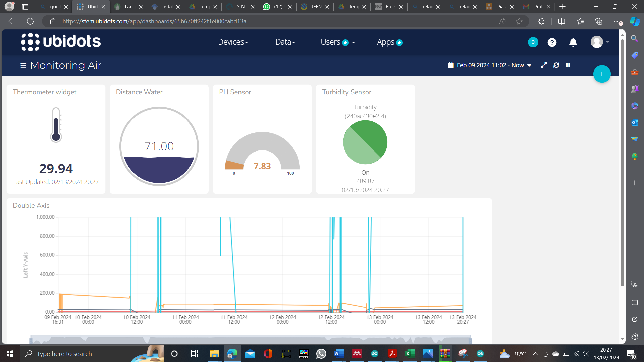
Task: Refresh the dashboard data
Action: 556,65
